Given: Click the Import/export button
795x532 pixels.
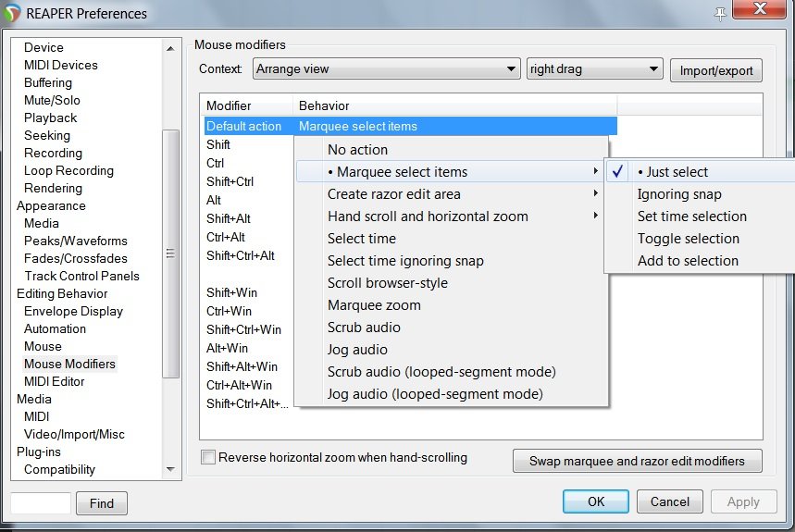Looking at the screenshot, I should (x=716, y=70).
